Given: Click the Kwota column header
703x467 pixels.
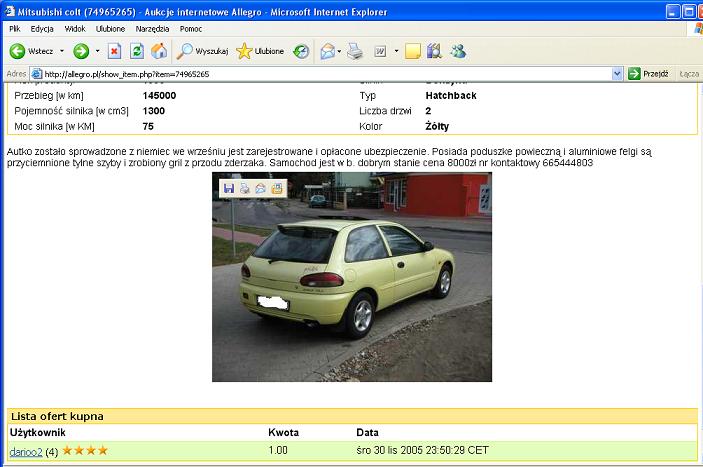Looking at the screenshot, I should pos(283,432).
